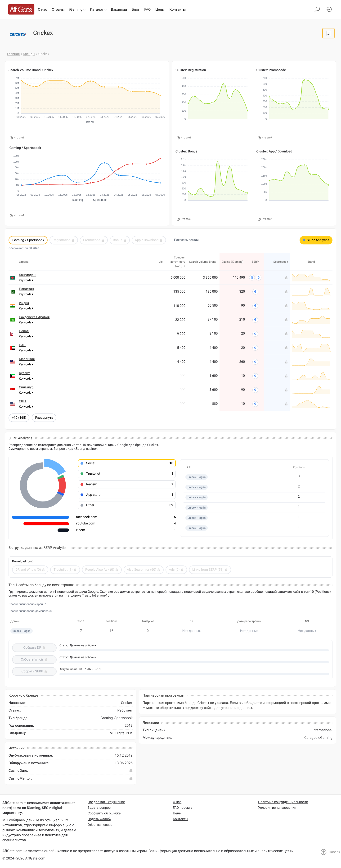Open 'Что это?' help under Search Volume Brand
The image size is (341, 868).
coord(17,138)
